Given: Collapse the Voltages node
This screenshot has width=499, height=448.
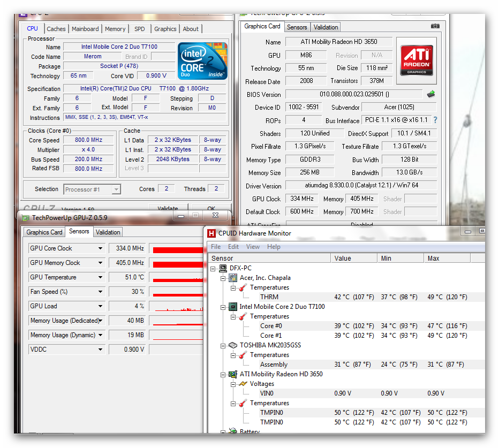Looking at the screenshot, I should point(233,384).
